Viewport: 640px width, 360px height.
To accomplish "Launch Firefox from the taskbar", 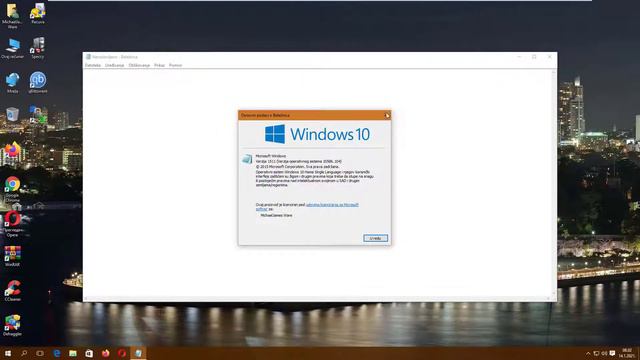I will tap(105, 353).
